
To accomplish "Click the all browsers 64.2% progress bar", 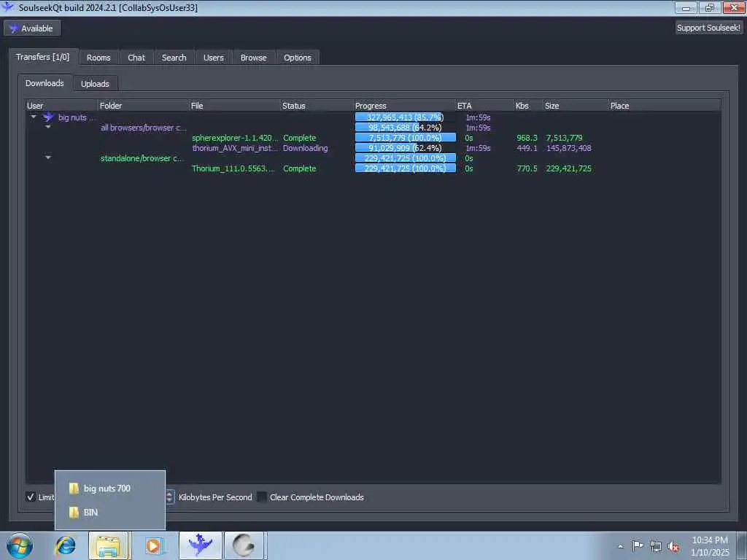I will (x=406, y=128).
